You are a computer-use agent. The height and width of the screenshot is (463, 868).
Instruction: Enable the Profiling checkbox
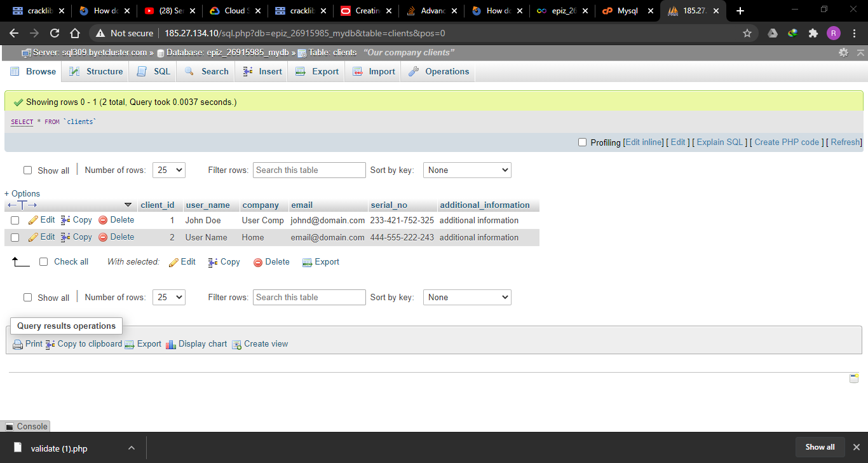pos(582,142)
